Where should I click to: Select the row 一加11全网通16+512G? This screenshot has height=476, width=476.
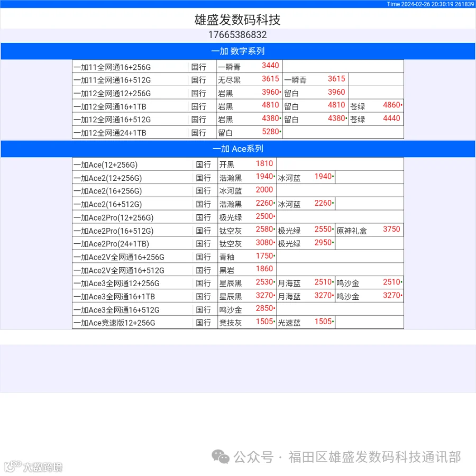238,80
